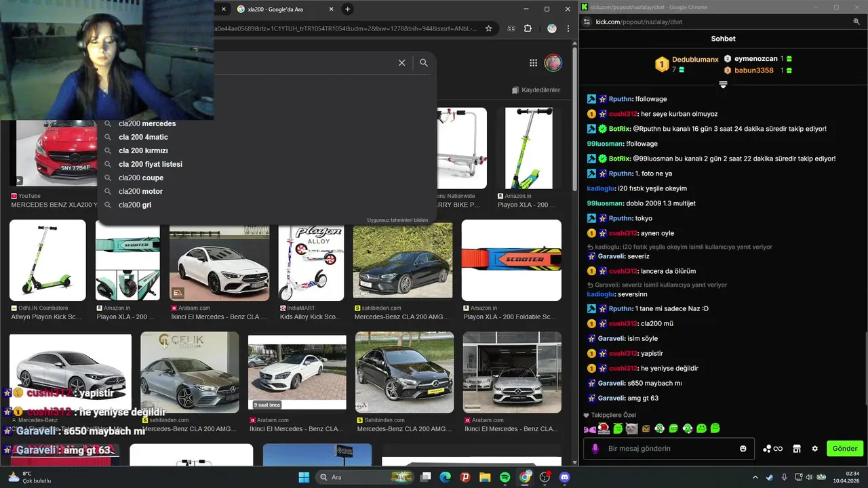Viewport: 868px width, 488px height.
Task: Clear the Google search box with X
Action: 401,62
